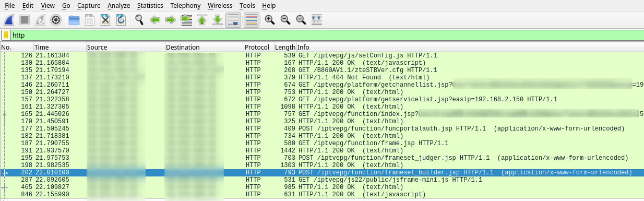Zoom in the main window text
Image resolution: width=644 pixels, height=201 pixels.
pyautogui.click(x=270, y=20)
